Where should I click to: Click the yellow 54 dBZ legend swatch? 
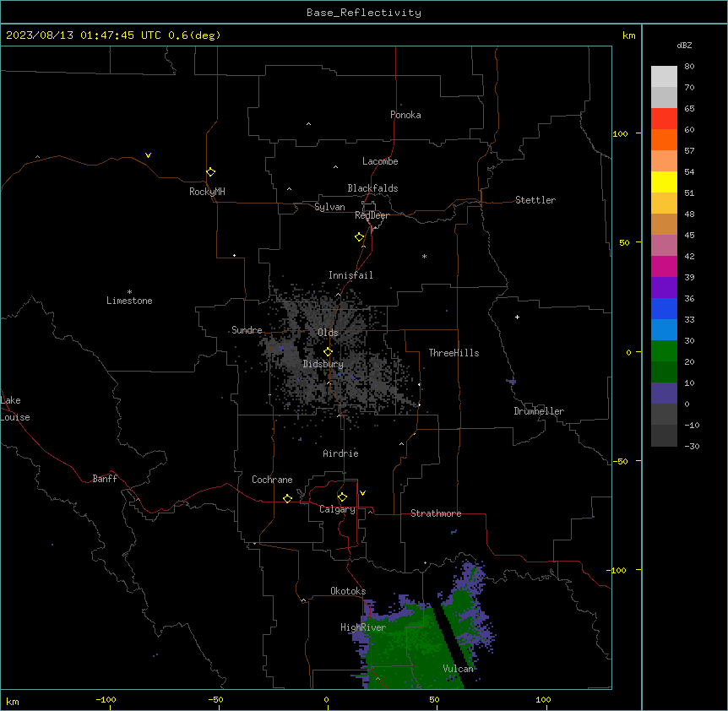coord(664,182)
